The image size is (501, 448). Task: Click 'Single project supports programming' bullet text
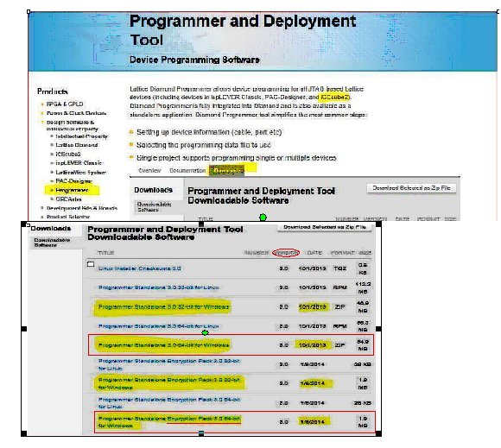237,158
